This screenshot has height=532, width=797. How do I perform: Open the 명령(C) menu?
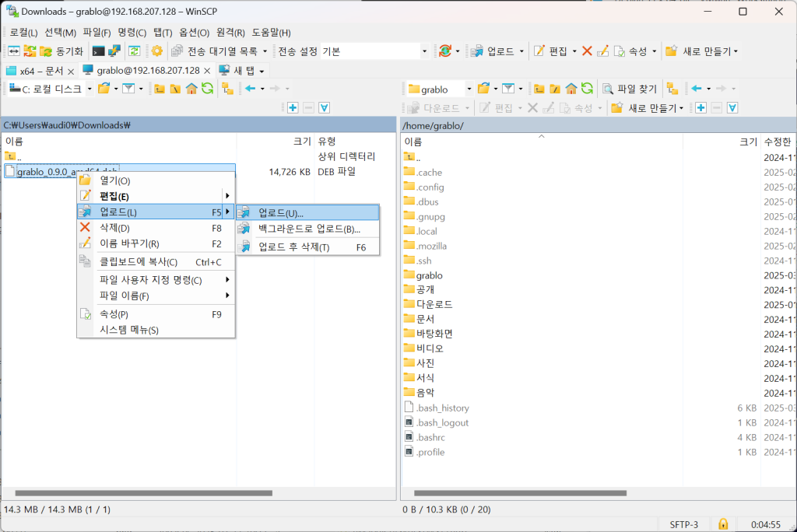point(132,33)
